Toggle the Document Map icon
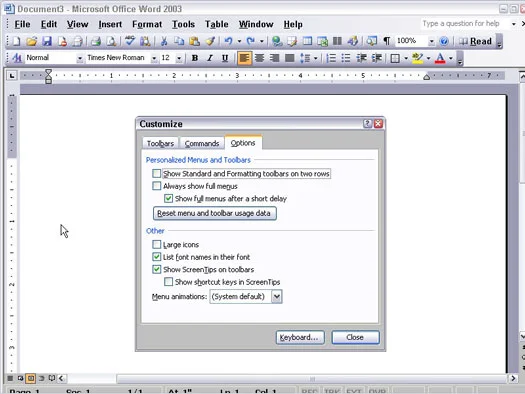Viewport: 525px width, 394px height. [x=371, y=42]
